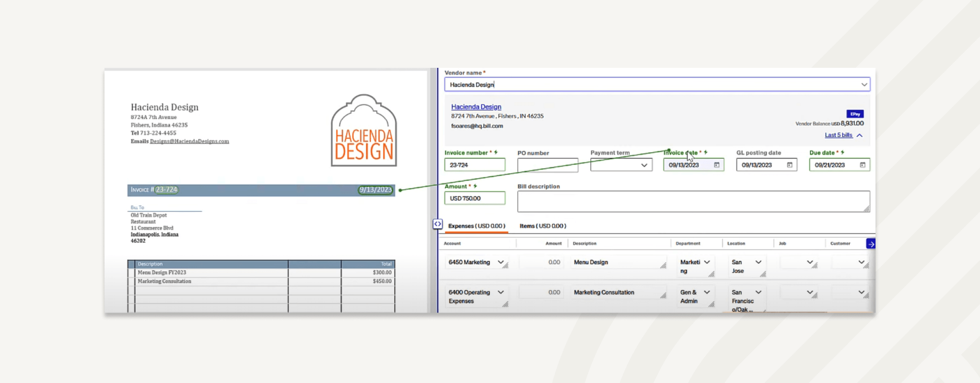Click the blue arrow icon beside the Customer column
Screen dimensions: 980x383
[x=871, y=244]
